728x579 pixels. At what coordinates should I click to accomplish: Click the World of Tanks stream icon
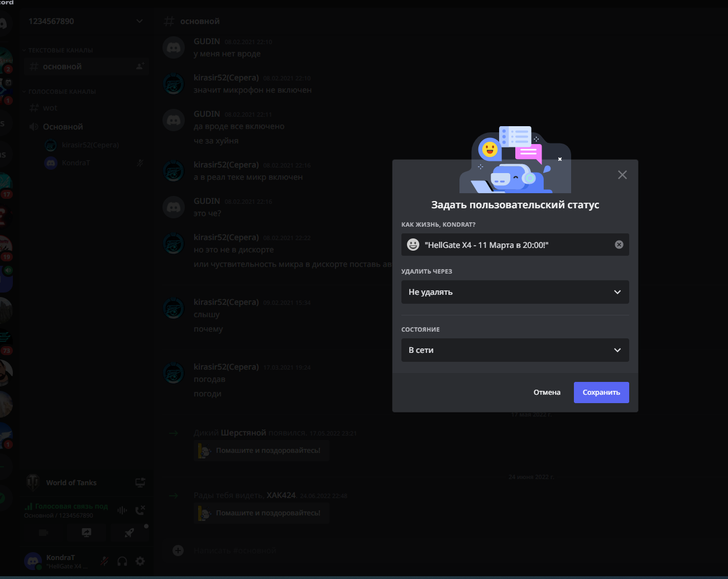click(140, 482)
